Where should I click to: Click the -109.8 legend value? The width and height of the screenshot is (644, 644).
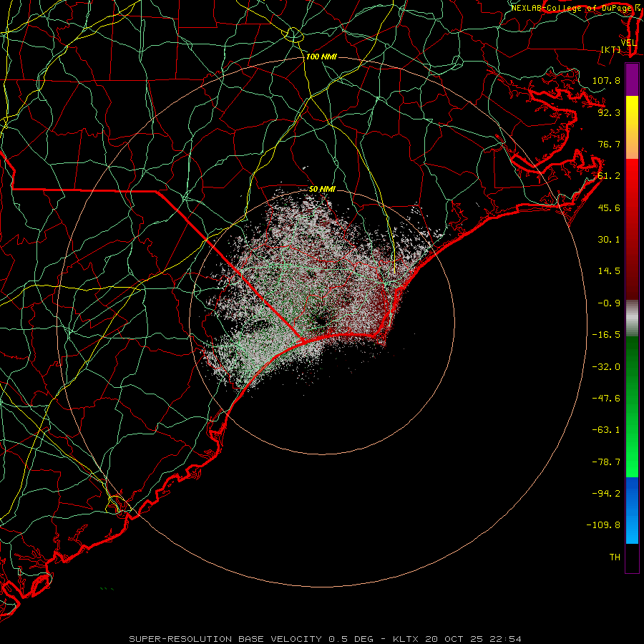(x=603, y=525)
